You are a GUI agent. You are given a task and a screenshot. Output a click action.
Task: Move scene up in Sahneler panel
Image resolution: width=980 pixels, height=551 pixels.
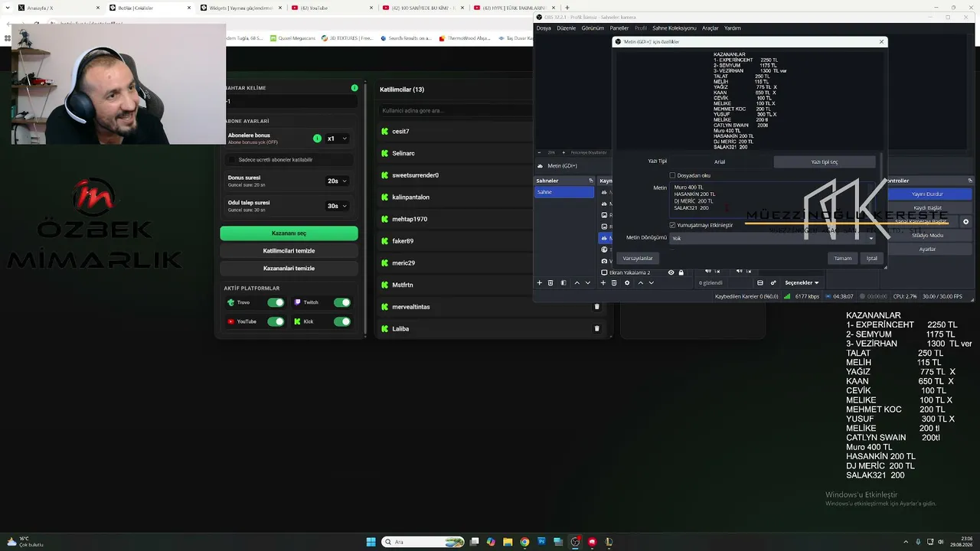tap(577, 283)
